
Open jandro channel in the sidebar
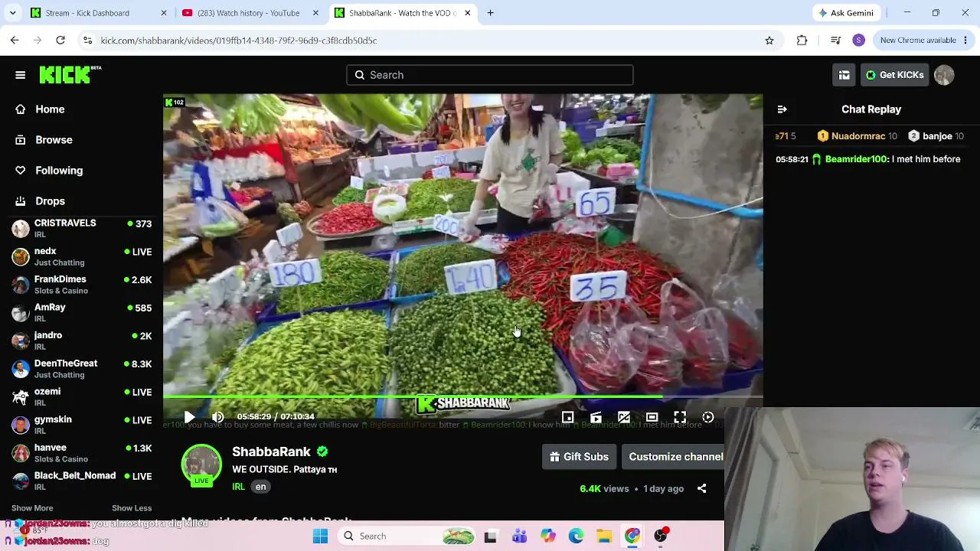point(82,341)
